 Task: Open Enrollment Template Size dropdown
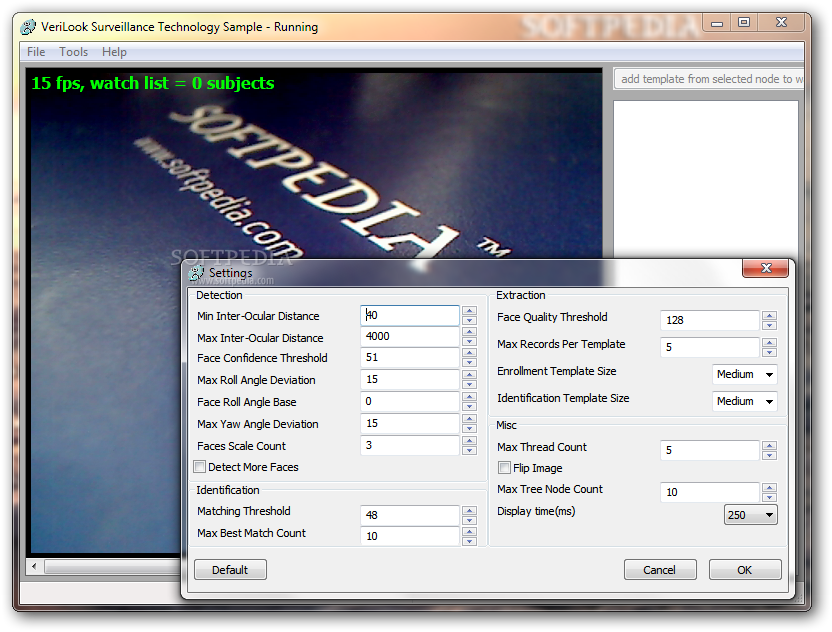(x=744, y=374)
